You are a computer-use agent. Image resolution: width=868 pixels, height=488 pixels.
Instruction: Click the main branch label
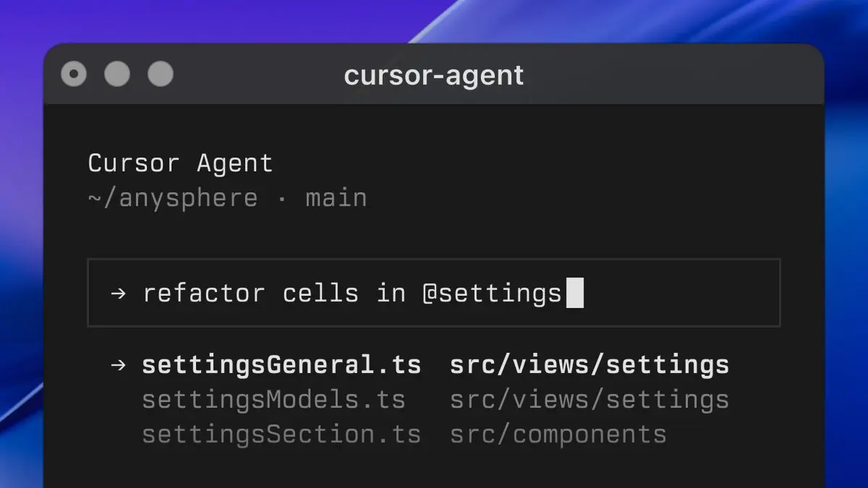point(336,198)
